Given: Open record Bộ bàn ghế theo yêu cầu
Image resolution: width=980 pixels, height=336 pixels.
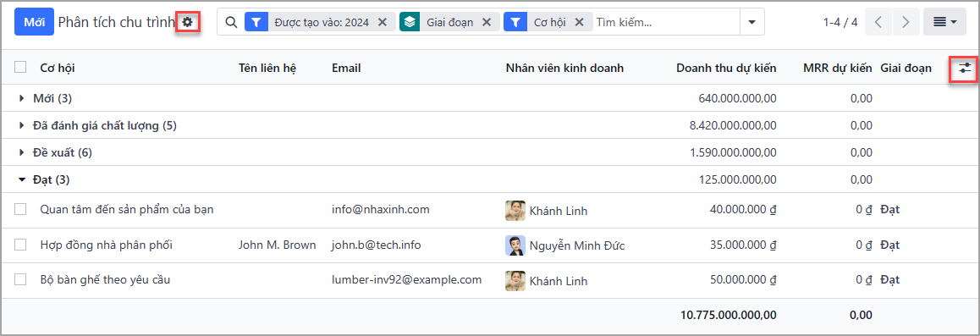Looking at the screenshot, I should 105,280.
